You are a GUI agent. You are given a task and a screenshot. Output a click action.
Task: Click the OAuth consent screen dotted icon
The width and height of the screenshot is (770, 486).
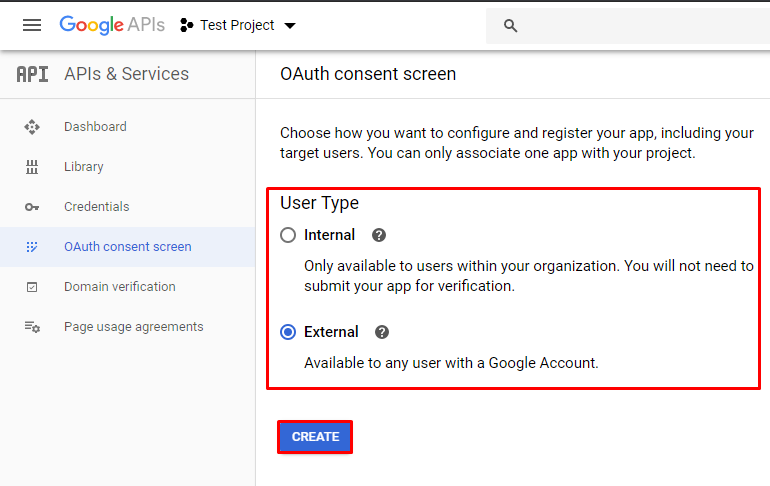32,247
